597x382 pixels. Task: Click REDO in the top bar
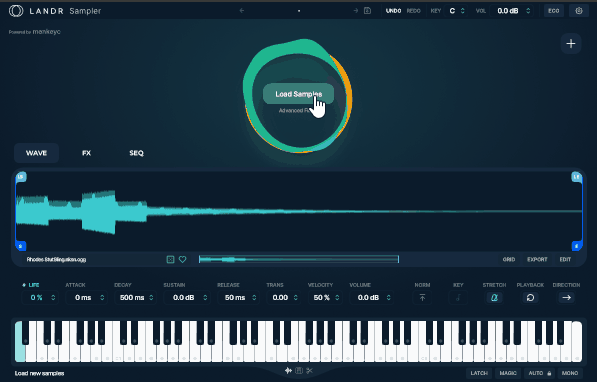pyautogui.click(x=413, y=11)
